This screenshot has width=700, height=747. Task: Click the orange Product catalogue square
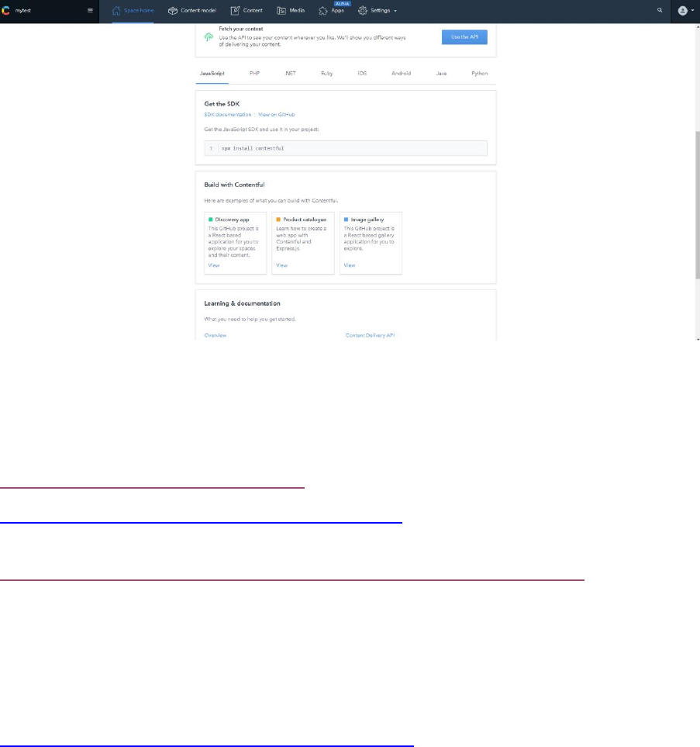pyautogui.click(x=278, y=220)
